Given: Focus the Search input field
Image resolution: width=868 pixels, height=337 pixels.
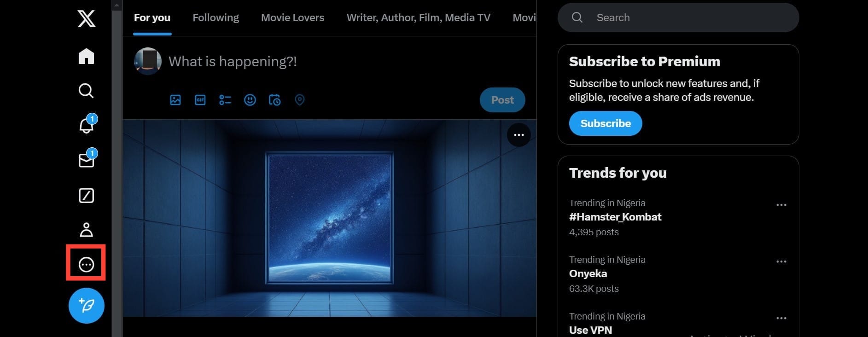Looking at the screenshot, I should (678, 17).
